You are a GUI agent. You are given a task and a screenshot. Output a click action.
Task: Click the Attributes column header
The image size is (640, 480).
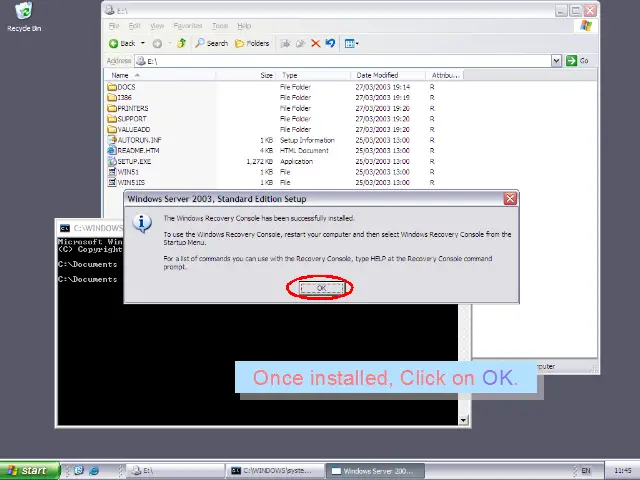pos(444,75)
